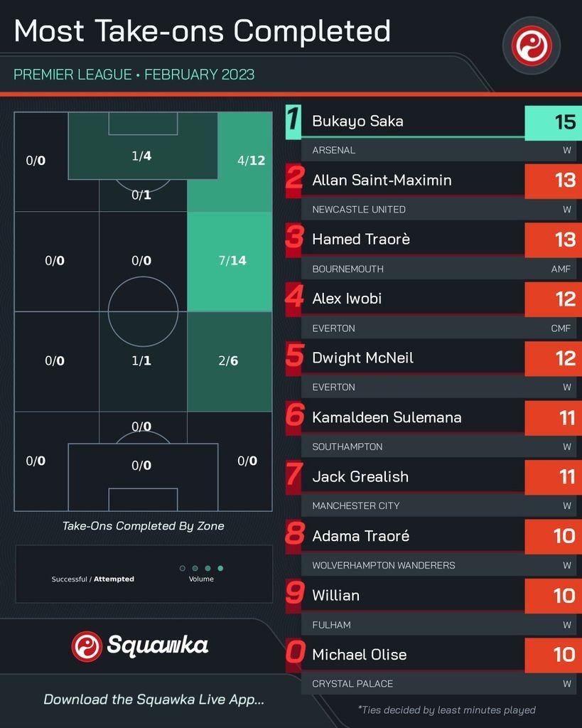Click the brightest green volume legend dot
This screenshot has height=728, width=582.
pyautogui.click(x=220, y=568)
